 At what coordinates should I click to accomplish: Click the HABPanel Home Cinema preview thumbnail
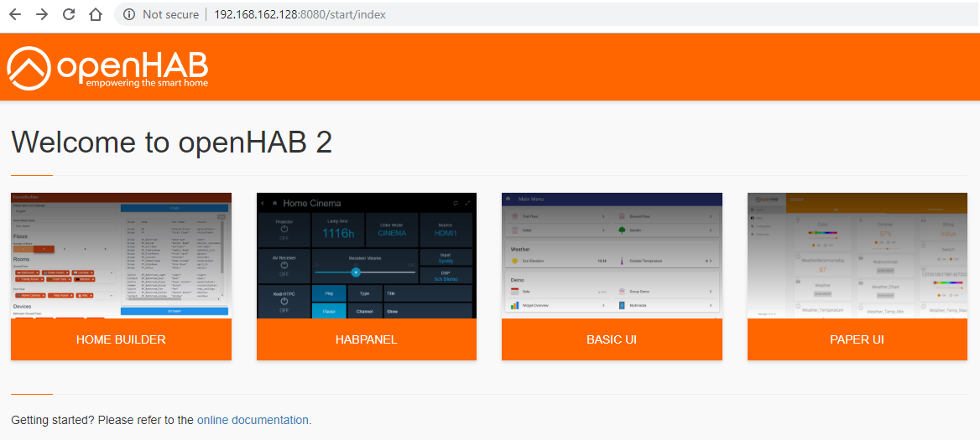coord(367,256)
